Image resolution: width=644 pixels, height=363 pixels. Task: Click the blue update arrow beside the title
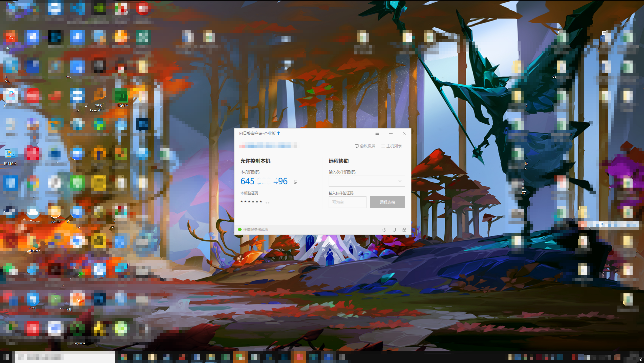point(278,133)
